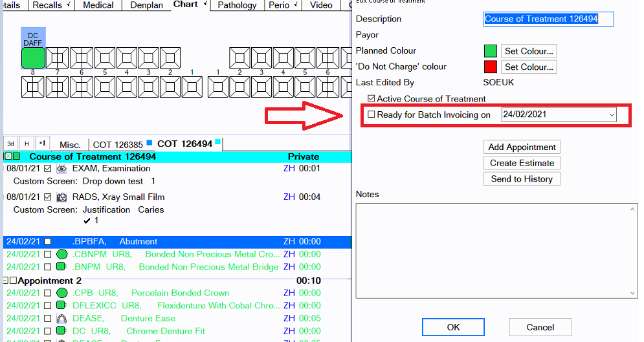The height and width of the screenshot is (342, 644).
Task: Enable Ready for Batch Invoicing checkbox
Action: (x=372, y=114)
